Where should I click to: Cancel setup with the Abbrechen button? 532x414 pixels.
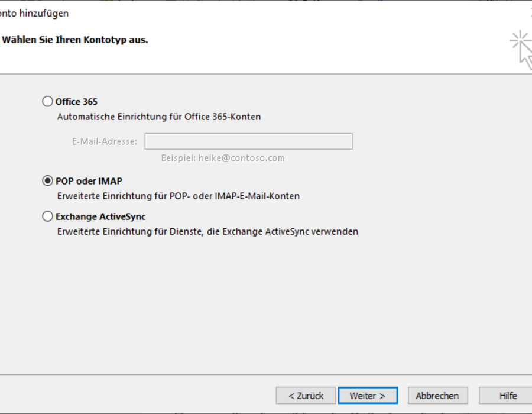pos(437,396)
